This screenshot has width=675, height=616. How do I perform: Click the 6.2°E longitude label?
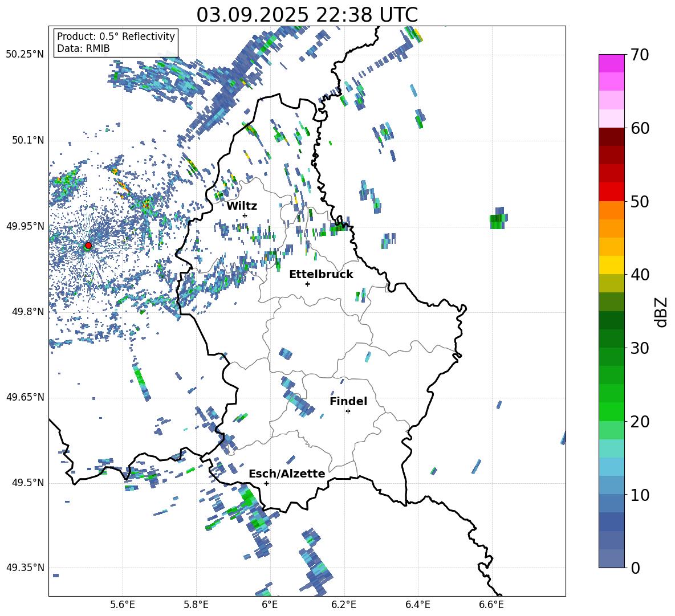[344, 605]
